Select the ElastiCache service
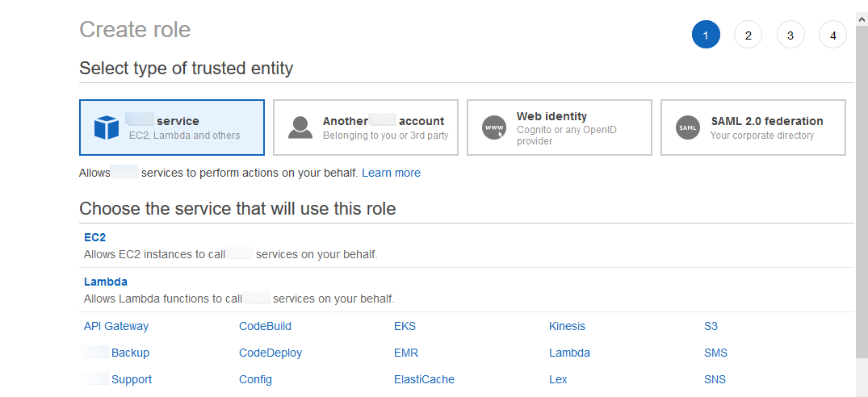 click(x=424, y=379)
